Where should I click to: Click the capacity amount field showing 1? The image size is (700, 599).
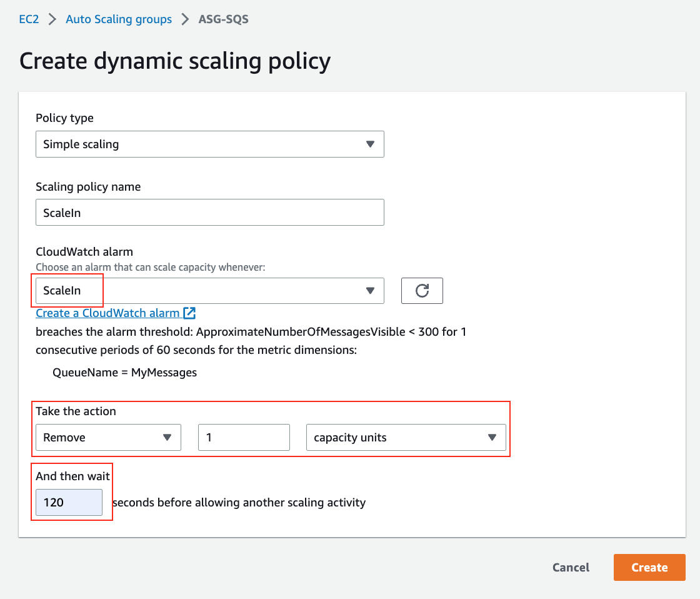click(x=244, y=437)
